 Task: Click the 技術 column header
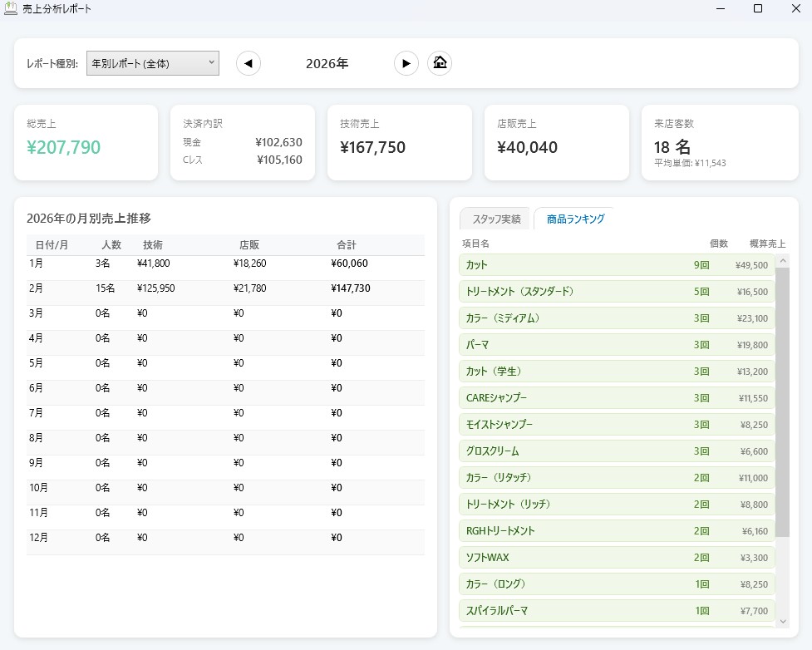click(153, 245)
